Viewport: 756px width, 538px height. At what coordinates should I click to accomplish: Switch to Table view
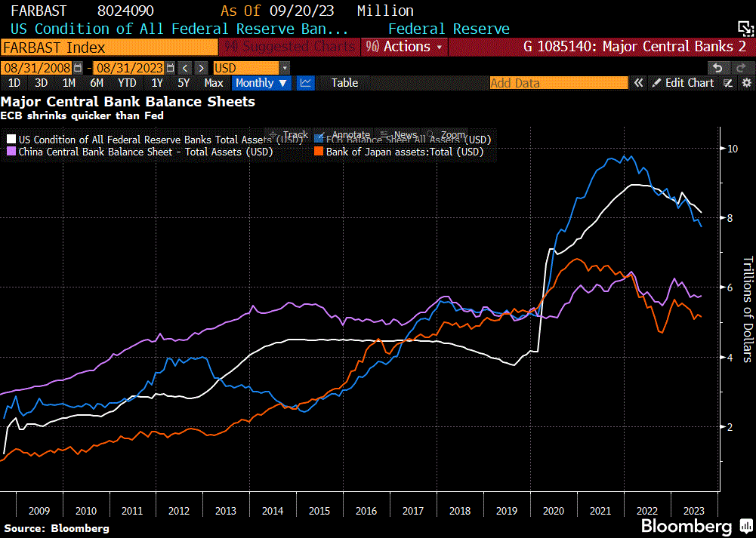coord(344,83)
